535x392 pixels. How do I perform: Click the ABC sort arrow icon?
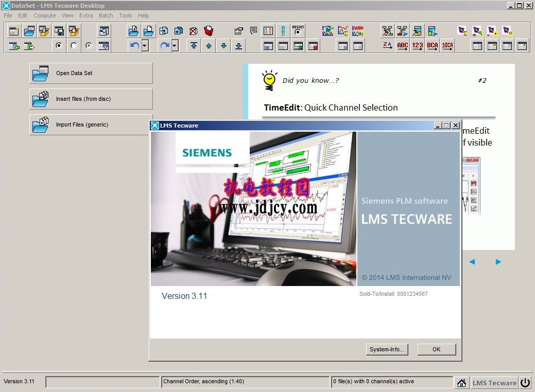click(x=402, y=46)
